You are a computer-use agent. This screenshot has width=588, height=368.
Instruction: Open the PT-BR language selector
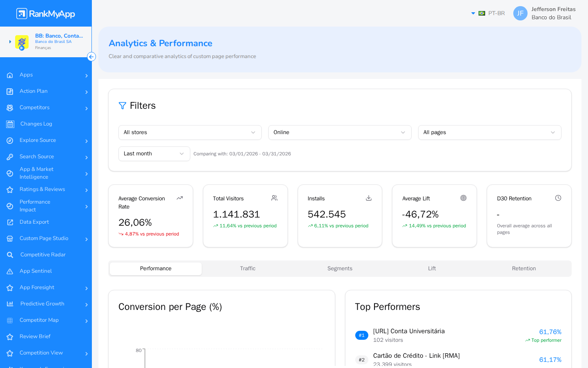pyautogui.click(x=488, y=13)
